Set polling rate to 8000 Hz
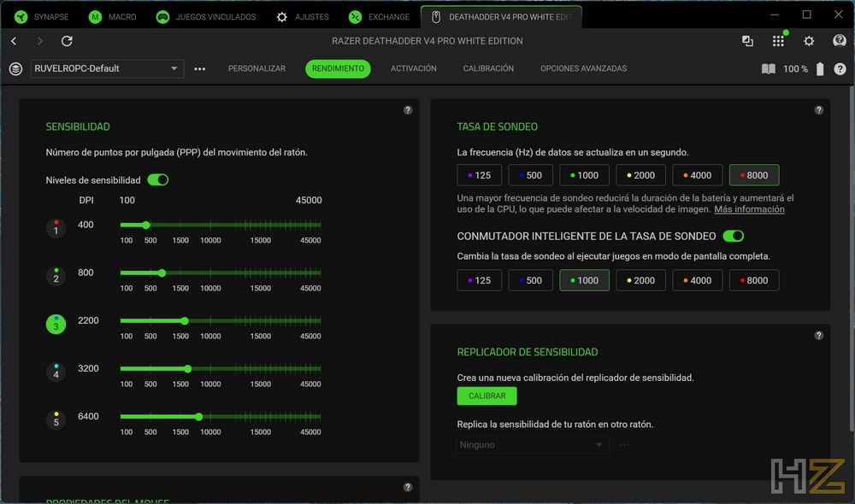This screenshot has height=504, width=855. click(754, 175)
